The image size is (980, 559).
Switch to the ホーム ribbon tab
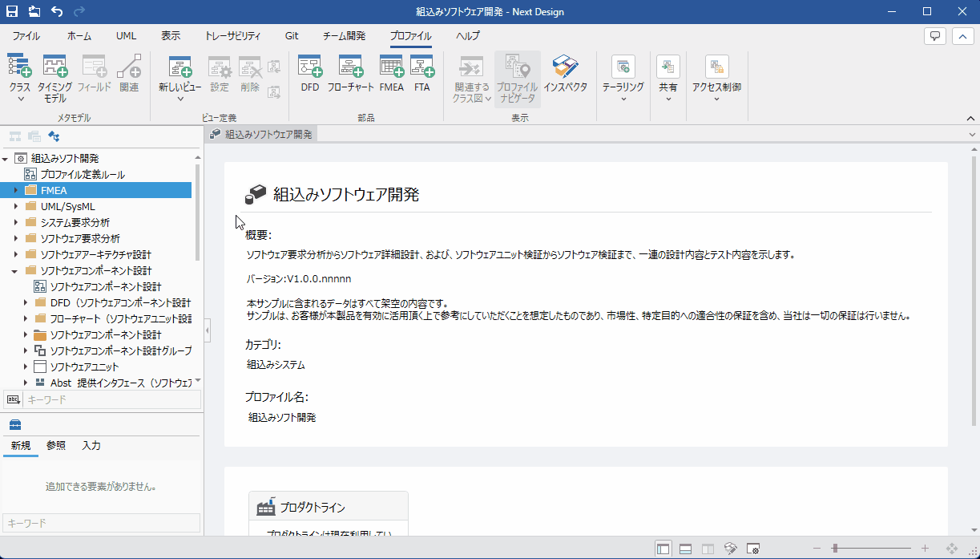[79, 36]
